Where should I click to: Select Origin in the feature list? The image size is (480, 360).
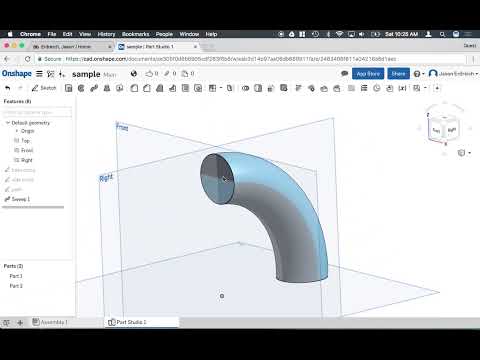coord(28,131)
